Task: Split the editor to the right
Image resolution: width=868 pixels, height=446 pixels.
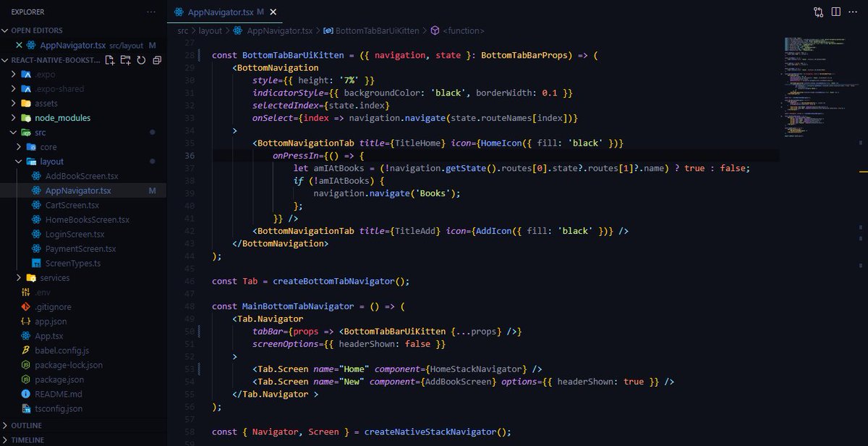Action: 835,12
